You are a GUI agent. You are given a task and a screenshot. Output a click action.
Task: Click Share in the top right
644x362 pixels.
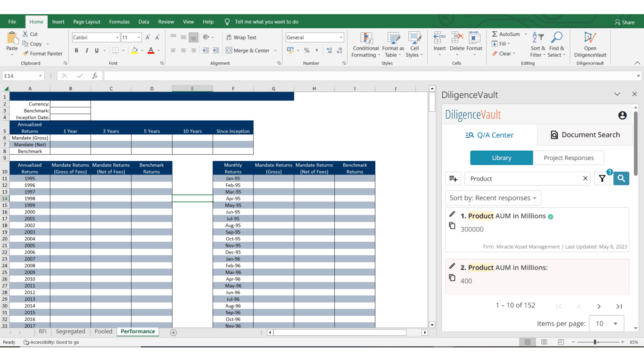pyautogui.click(x=625, y=22)
